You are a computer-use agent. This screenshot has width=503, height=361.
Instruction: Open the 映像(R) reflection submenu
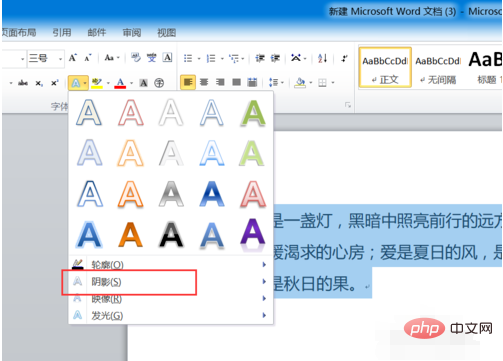171,298
